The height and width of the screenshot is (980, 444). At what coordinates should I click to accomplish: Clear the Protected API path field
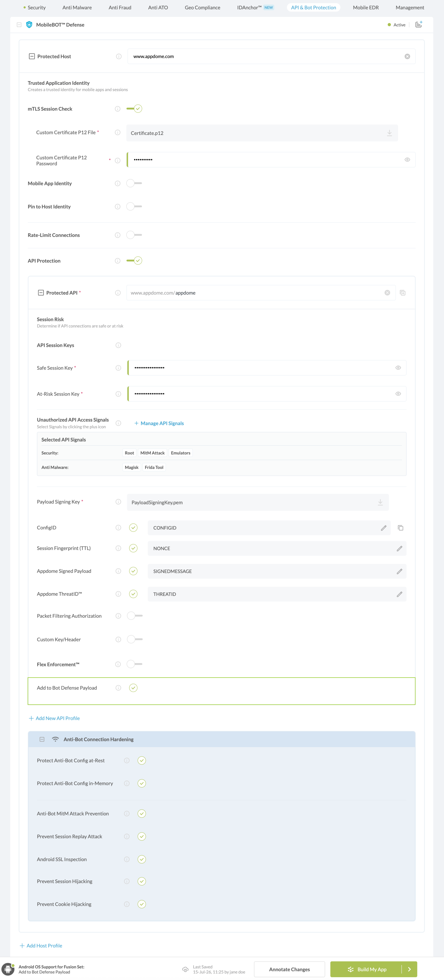coord(387,293)
